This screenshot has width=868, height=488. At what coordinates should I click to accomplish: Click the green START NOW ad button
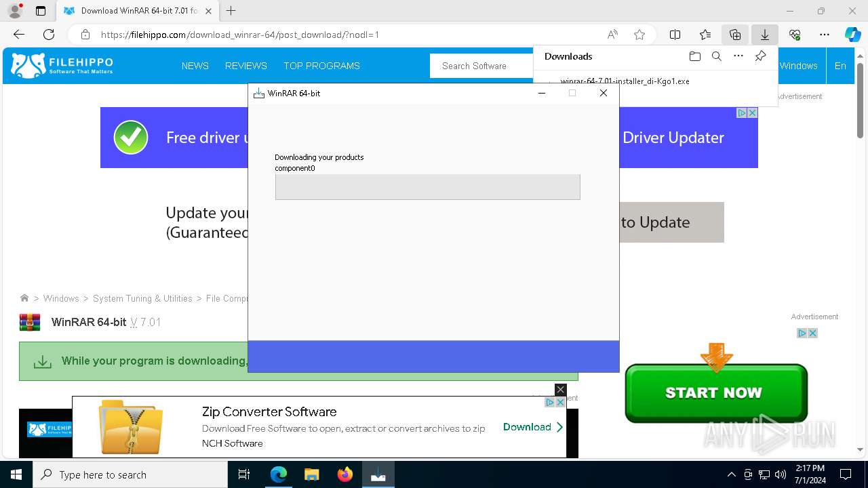tap(716, 392)
